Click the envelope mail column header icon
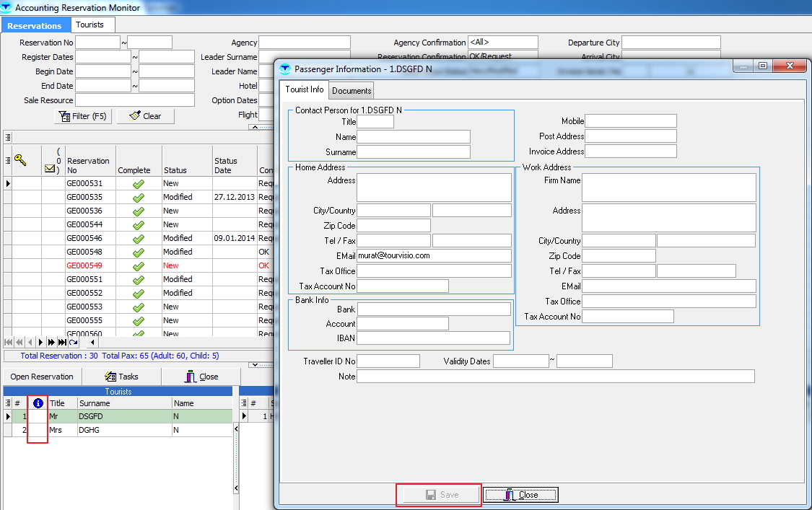 50,169
